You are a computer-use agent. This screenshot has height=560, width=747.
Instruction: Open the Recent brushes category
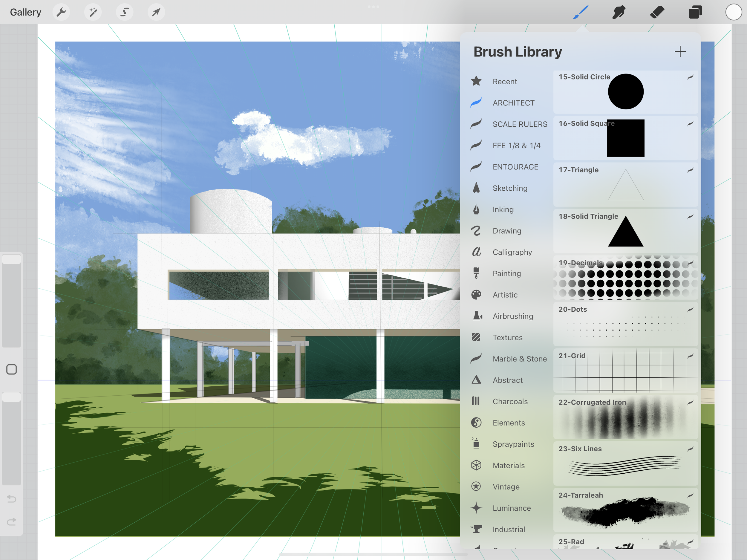[x=505, y=81]
